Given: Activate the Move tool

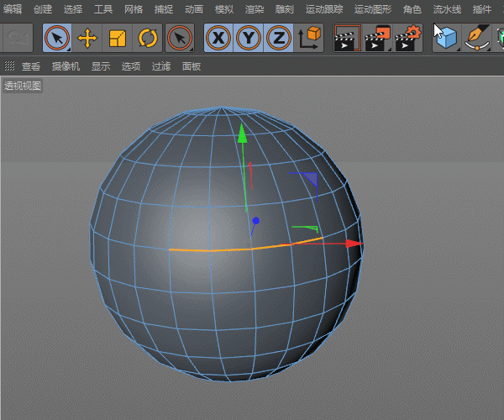Looking at the screenshot, I should [x=87, y=38].
